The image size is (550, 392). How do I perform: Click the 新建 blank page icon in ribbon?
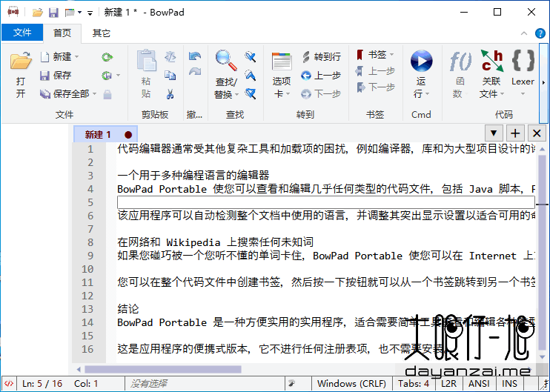(44, 57)
